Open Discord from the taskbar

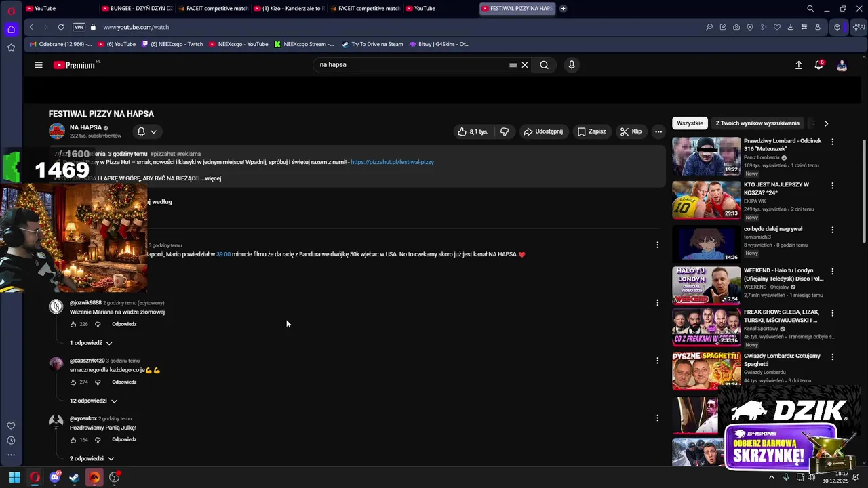coord(55,477)
